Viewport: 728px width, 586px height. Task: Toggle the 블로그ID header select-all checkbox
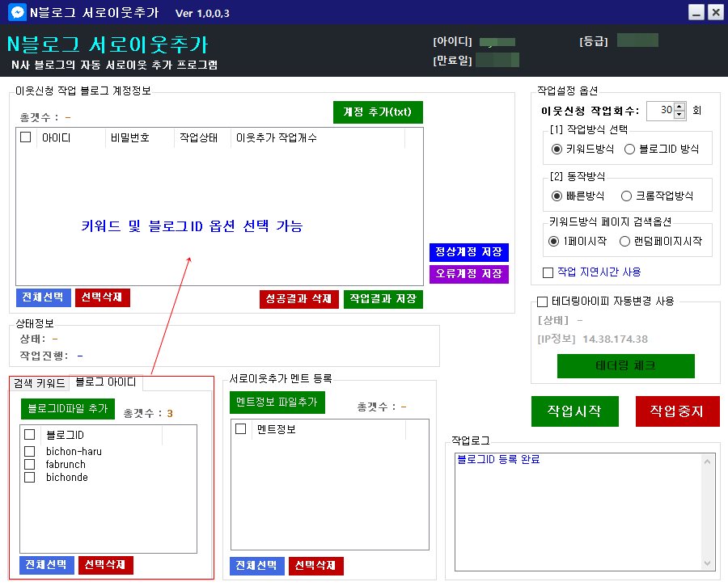(x=30, y=434)
